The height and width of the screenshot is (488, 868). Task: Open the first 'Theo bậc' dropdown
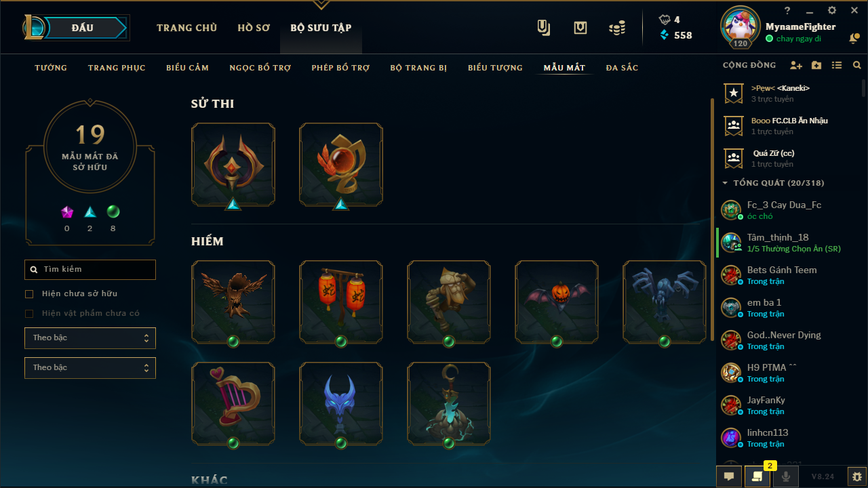pyautogui.click(x=90, y=338)
